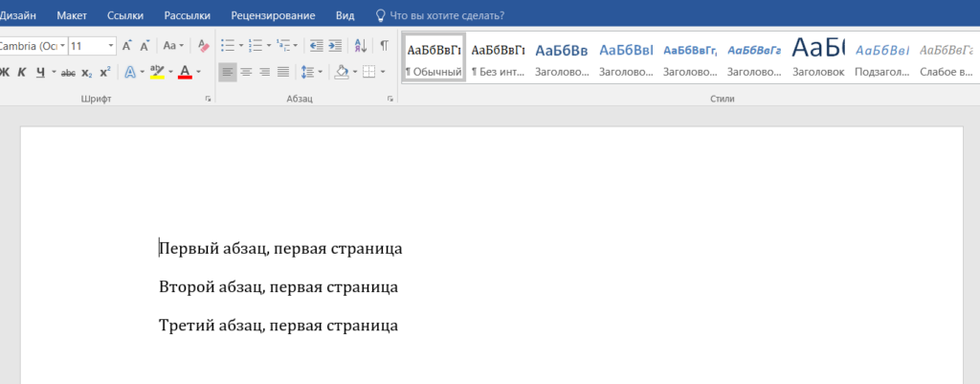Expand shading color dropdown arrow

354,73
